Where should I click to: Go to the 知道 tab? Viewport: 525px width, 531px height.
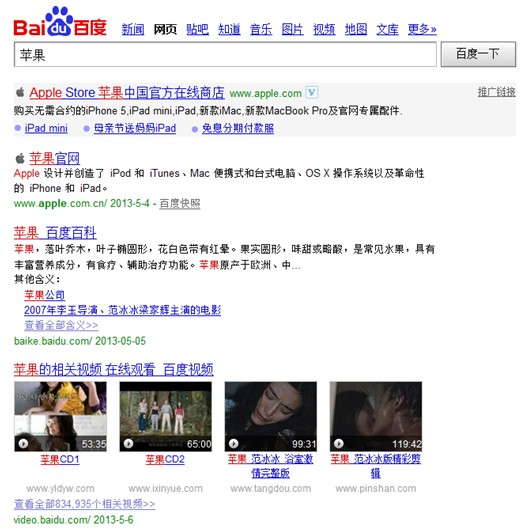[x=229, y=29]
